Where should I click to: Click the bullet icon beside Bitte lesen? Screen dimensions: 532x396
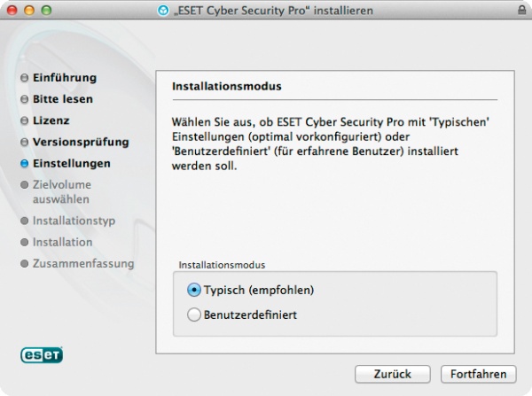point(25,99)
